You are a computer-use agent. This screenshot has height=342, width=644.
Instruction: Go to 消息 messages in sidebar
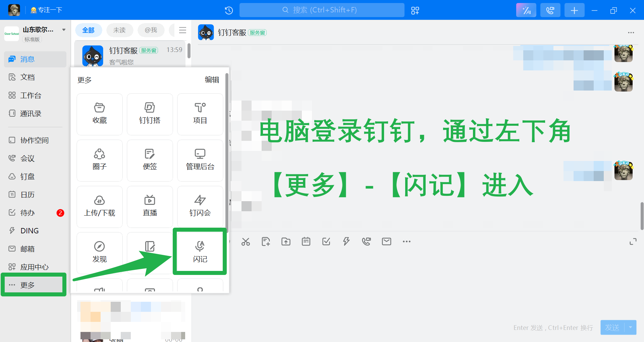pyautogui.click(x=35, y=59)
